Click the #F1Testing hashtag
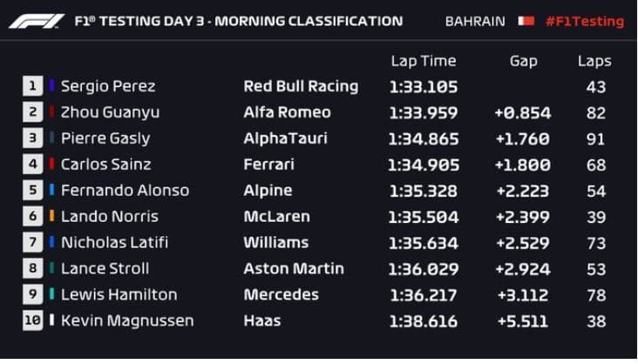Screen dimensions: 638x364 584,21
